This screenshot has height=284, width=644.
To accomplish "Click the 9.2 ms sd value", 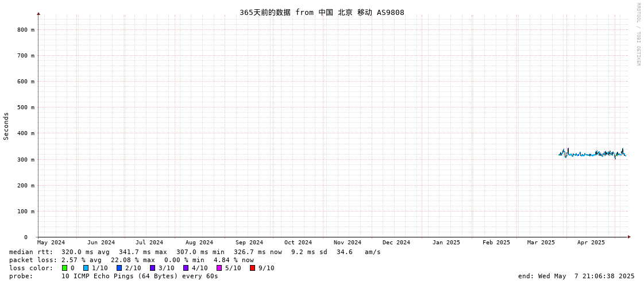I will tap(309, 252).
